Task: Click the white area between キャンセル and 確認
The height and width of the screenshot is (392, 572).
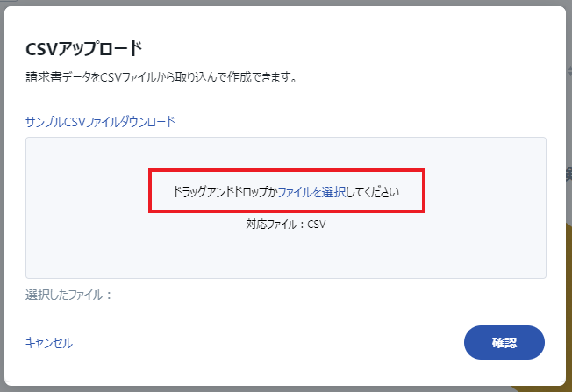Action: tap(268, 343)
